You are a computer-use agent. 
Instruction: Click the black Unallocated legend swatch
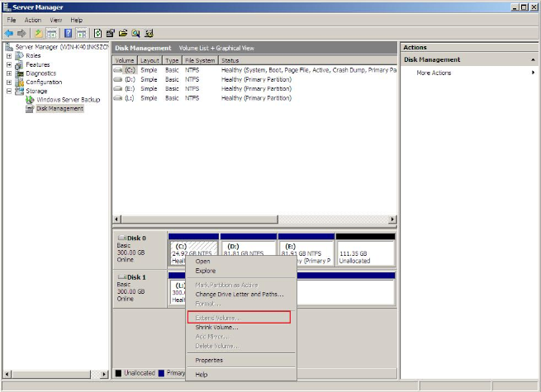[x=118, y=373]
